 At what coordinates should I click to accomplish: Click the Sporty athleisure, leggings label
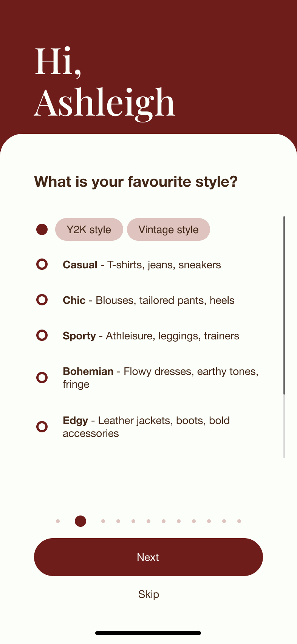click(x=151, y=336)
